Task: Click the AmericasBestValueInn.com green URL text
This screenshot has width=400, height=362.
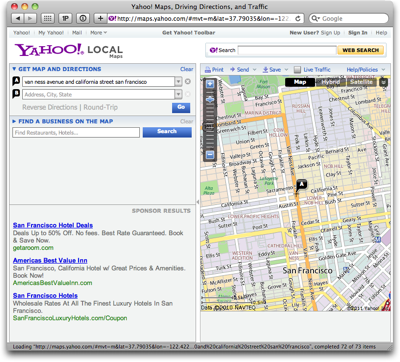Action: 52,283
